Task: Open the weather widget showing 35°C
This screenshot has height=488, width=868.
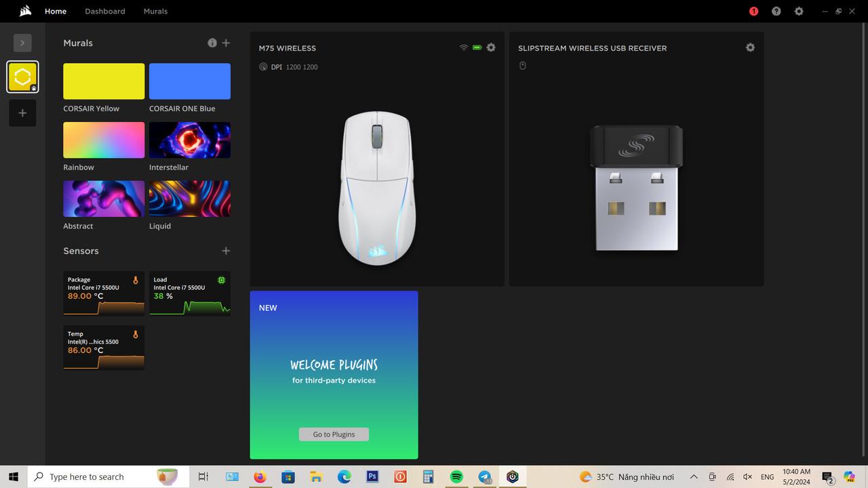Action: coord(627,476)
